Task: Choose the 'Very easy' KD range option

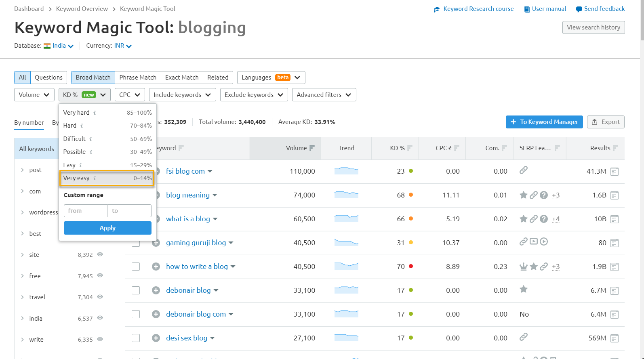Action: click(x=107, y=178)
